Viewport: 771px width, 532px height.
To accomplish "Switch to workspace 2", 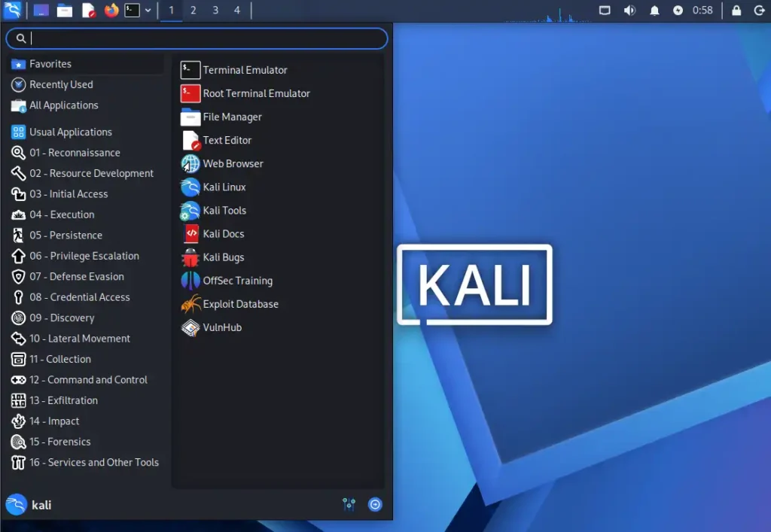I will pos(194,10).
